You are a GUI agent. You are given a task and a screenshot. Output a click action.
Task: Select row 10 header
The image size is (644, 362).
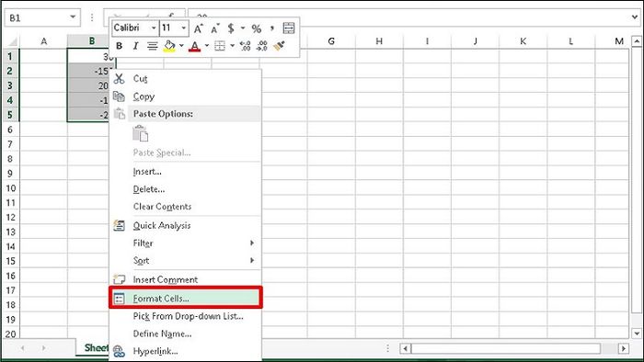(11, 188)
